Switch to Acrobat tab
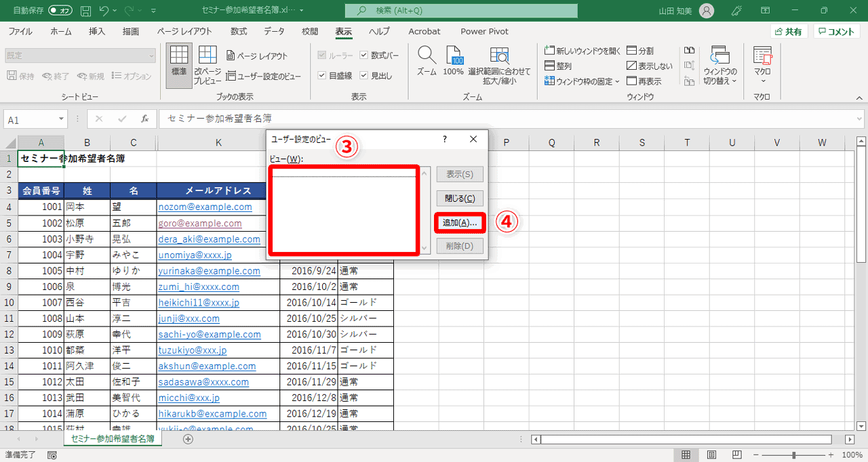The image size is (868, 462). [425, 31]
